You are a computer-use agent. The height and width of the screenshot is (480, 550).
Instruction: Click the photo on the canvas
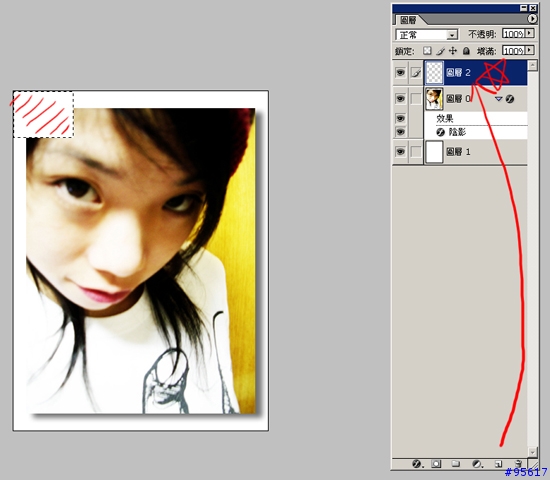141,261
